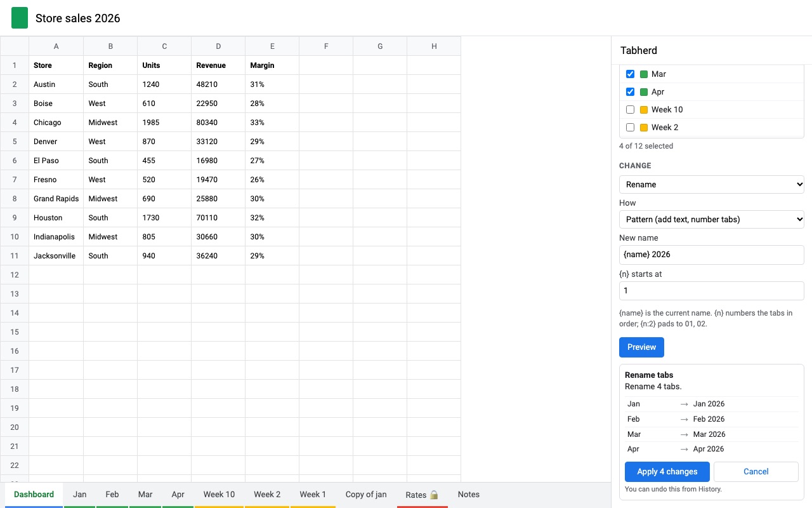Switch to the Week 1 sheet tab
812x508 pixels.
(313, 495)
